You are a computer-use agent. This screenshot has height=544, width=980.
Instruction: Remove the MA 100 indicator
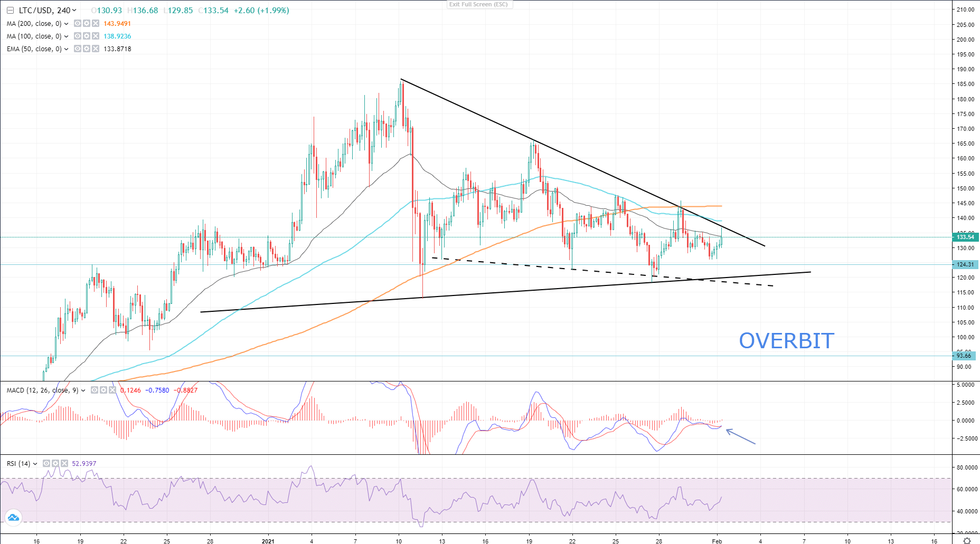tap(96, 36)
